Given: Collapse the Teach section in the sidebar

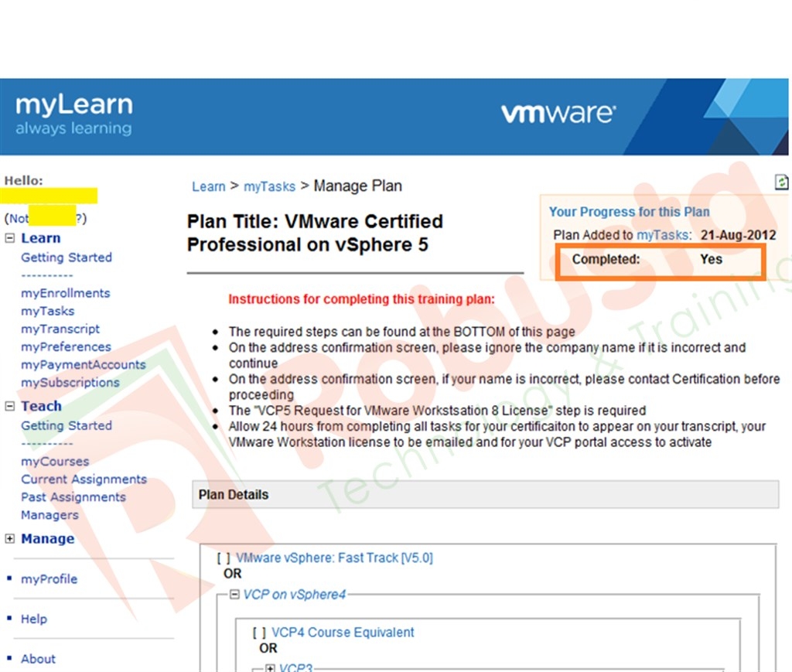Looking at the screenshot, I should pyautogui.click(x=9, y=406).
